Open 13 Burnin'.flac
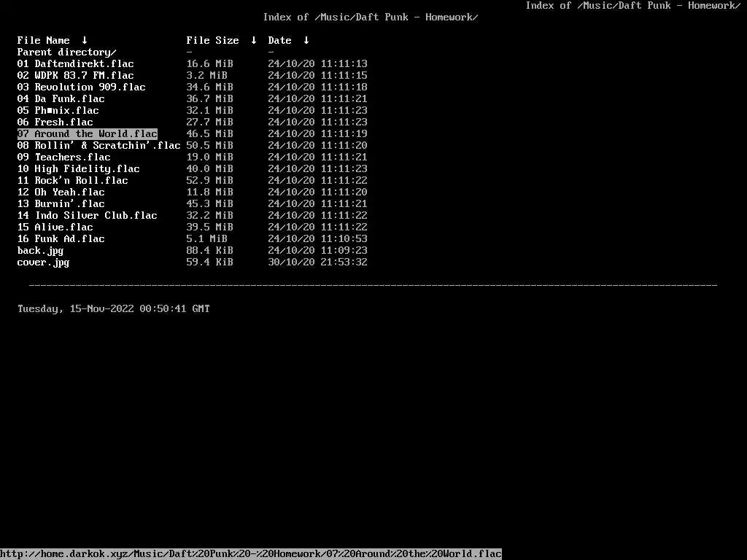The height and width of the screenshot is (560, 747). 61,204
